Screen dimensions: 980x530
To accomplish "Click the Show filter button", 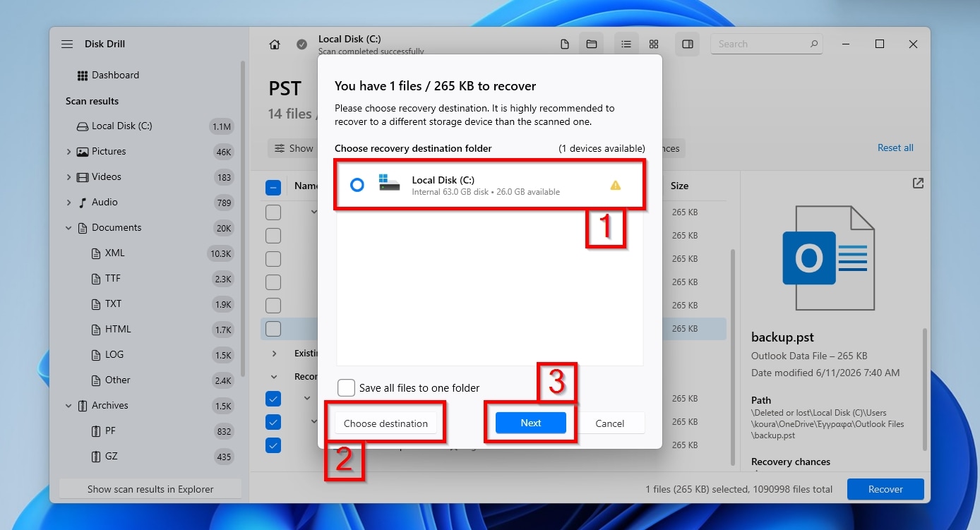I will (x=292, y=148).
